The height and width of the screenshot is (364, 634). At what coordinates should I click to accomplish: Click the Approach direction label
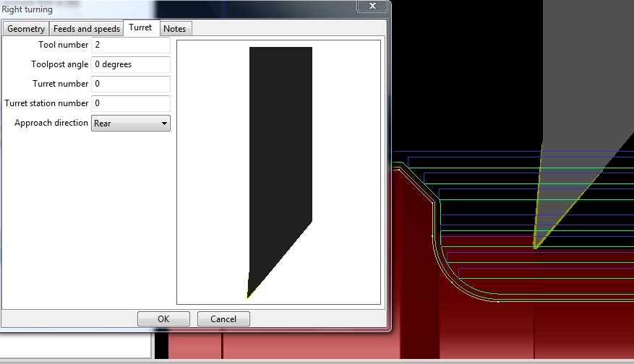[x=51, y=123]
